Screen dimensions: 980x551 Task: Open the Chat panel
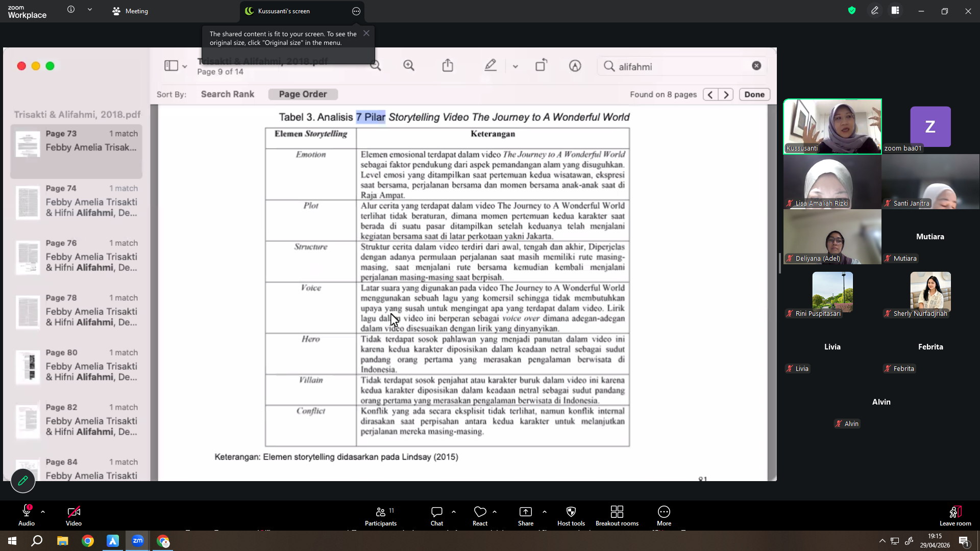coord(437,515)
